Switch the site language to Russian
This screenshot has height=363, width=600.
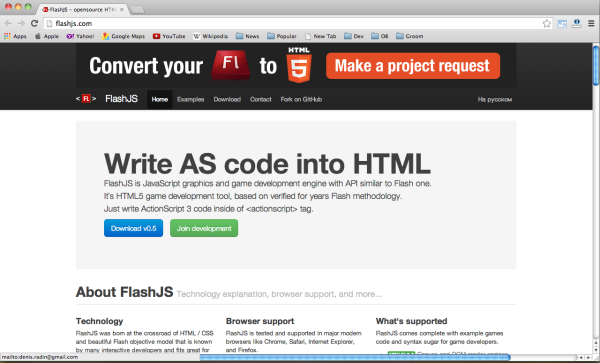tap(495, 99)
